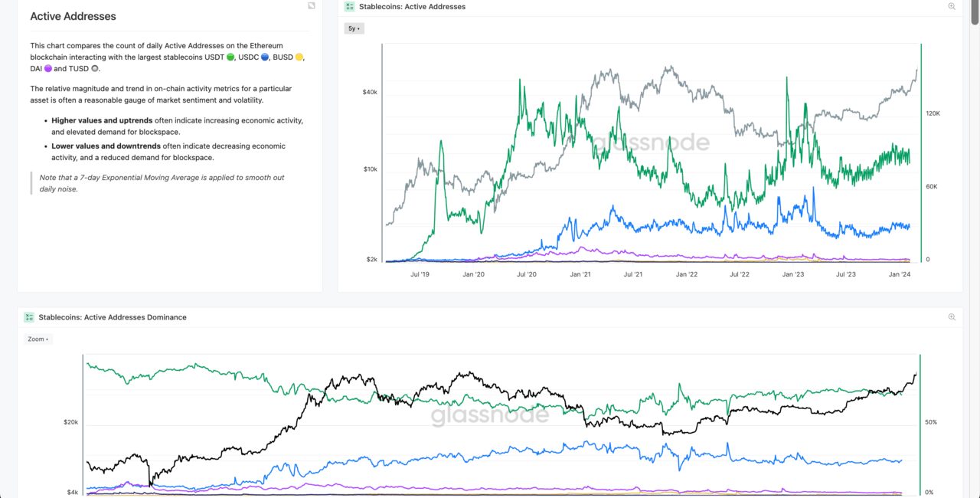Click the Jan '24 label on x-axis
The height and width of the screenshot is (498, 980).
899,274
